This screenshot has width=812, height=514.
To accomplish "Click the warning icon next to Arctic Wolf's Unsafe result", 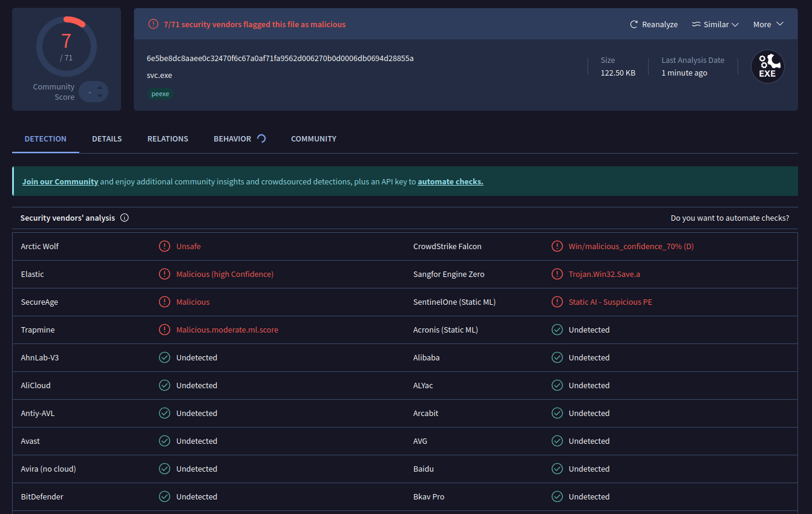I will (x=164, y=246).
